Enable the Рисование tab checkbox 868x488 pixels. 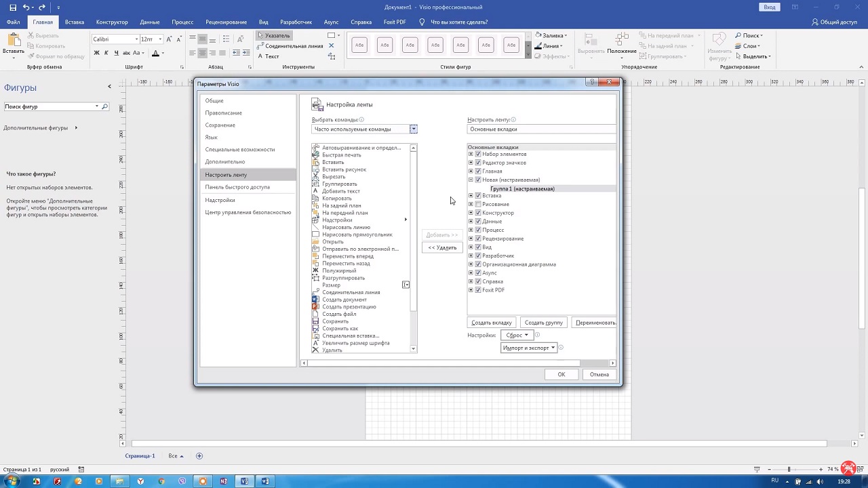coord(478,204)
